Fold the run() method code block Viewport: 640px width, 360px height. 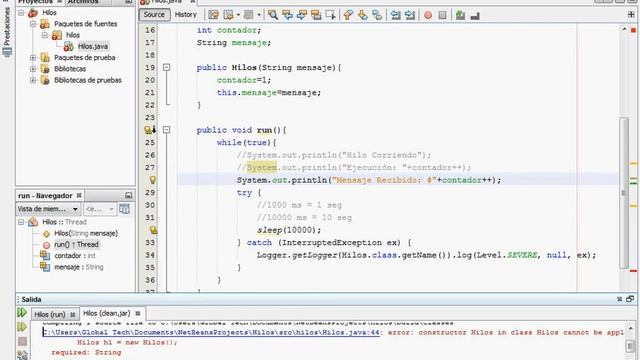tap(167, 130)
